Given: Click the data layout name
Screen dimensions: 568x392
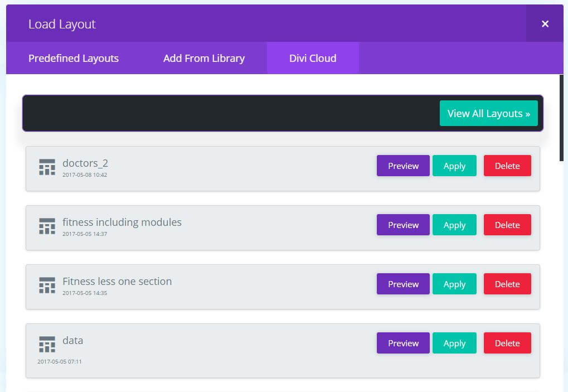Looking at the screenshot, I should [x=72, y=341].
